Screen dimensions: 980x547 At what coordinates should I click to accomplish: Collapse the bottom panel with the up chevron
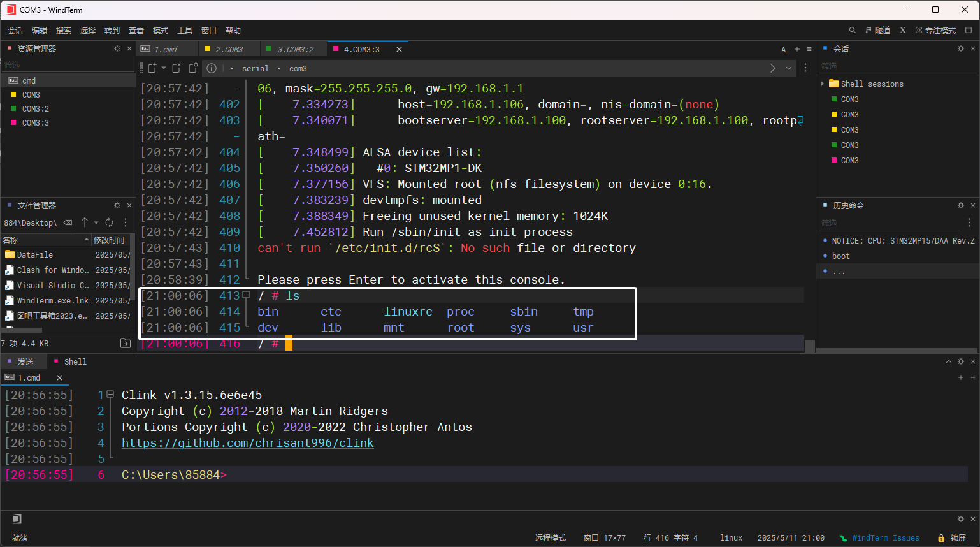(949, 361)
